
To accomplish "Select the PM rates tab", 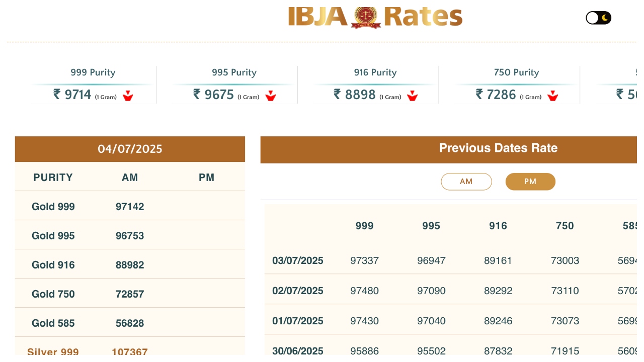I will point(530,182).
